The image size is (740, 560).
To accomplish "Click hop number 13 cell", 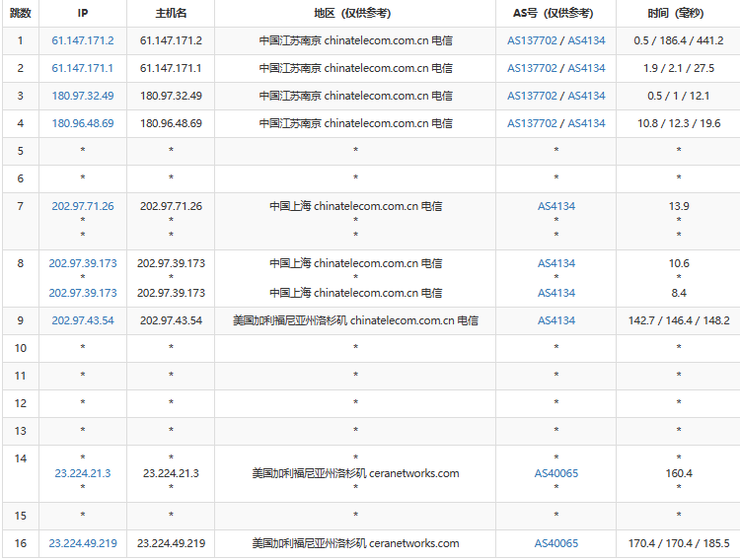I will (x=21, y=431).
